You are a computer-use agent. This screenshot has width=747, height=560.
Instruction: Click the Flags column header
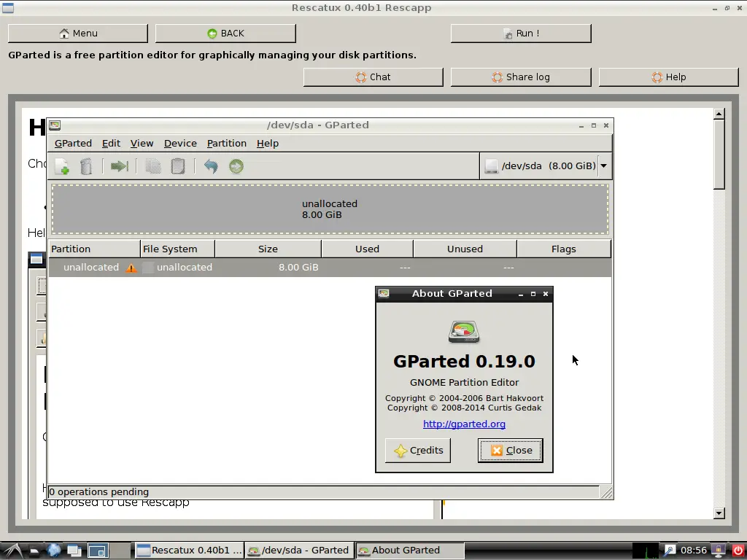pos(564,249)
